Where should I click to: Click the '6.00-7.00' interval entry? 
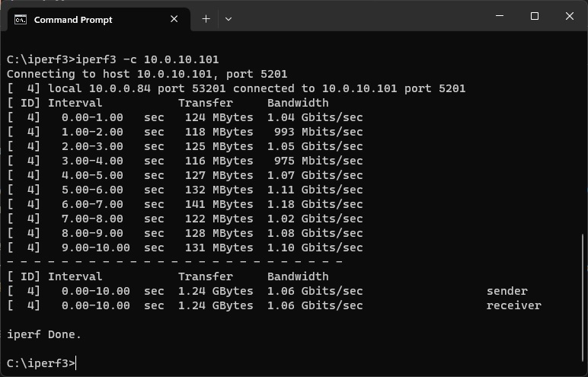point(92,204)
